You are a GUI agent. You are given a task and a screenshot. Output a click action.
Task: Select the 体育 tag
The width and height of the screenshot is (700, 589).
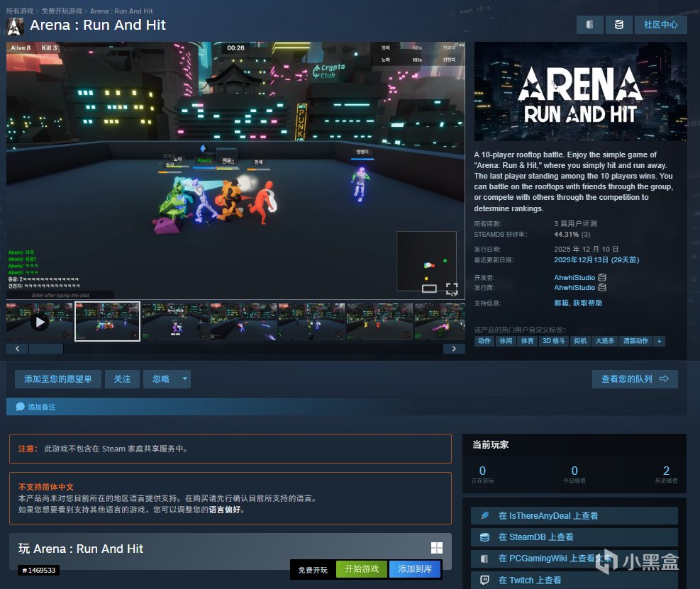click(x=527, y=341)
